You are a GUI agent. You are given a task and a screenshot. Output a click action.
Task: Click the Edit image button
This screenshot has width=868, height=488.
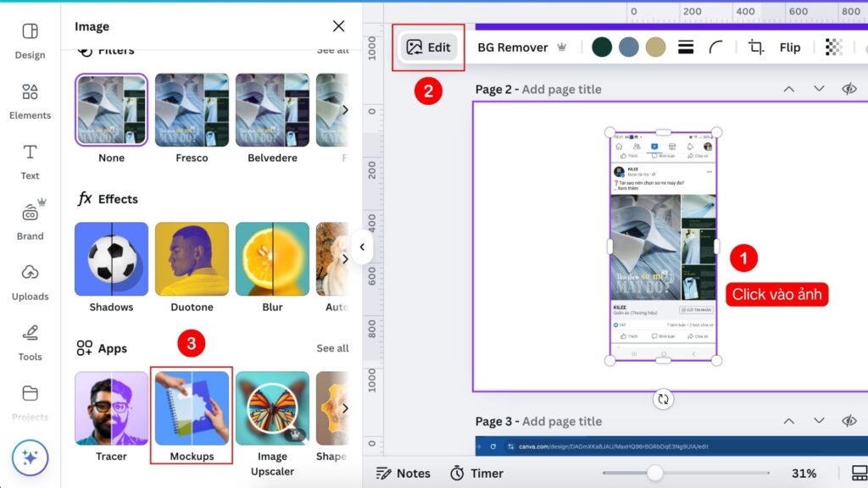click(428, 47)
